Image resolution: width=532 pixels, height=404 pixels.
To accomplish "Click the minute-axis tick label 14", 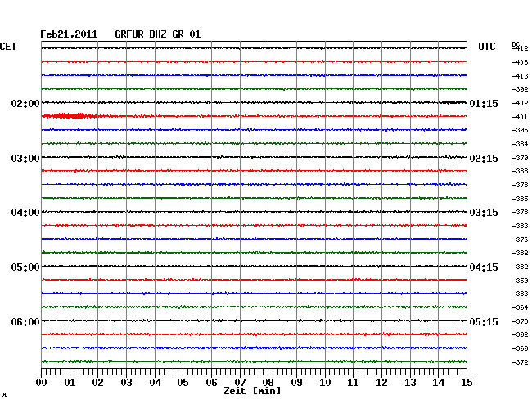I will [438, 382].
